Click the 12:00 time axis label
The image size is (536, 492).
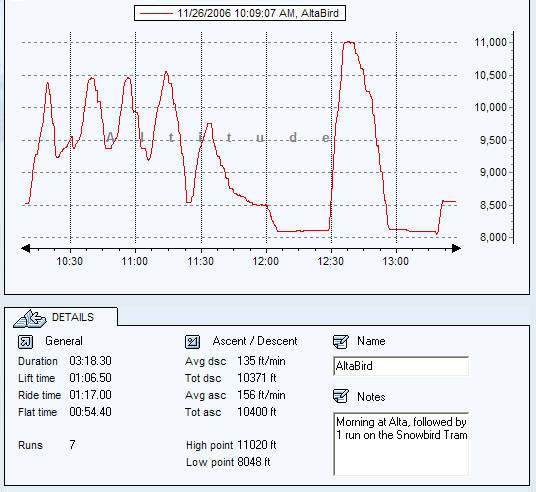pyautogui.click(x=266, y=262)
